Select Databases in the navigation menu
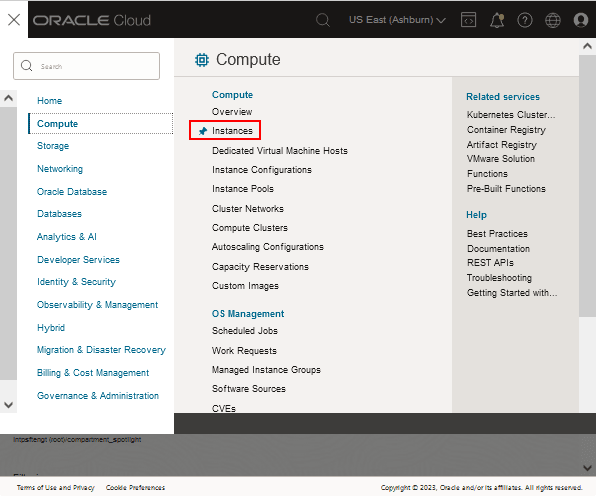This screenshot has width=596, height=496. coord(59,214)
